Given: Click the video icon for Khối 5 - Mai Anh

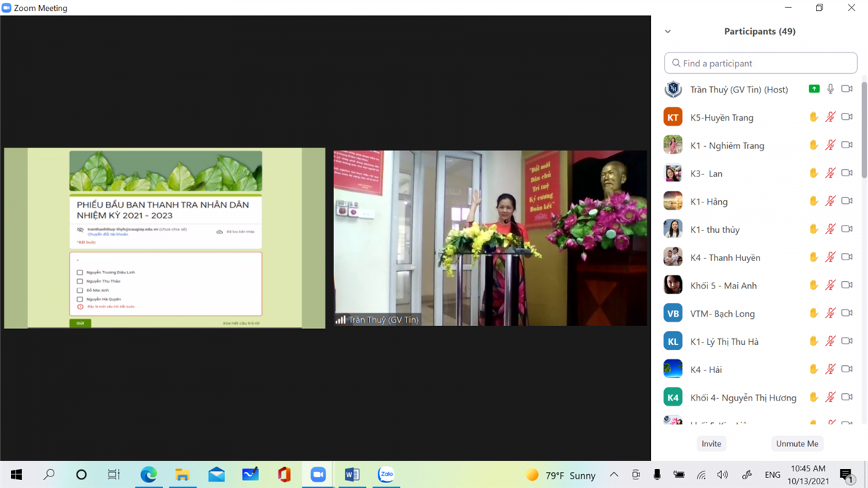Looking at the screenshot, I should (x=847, y=286).
